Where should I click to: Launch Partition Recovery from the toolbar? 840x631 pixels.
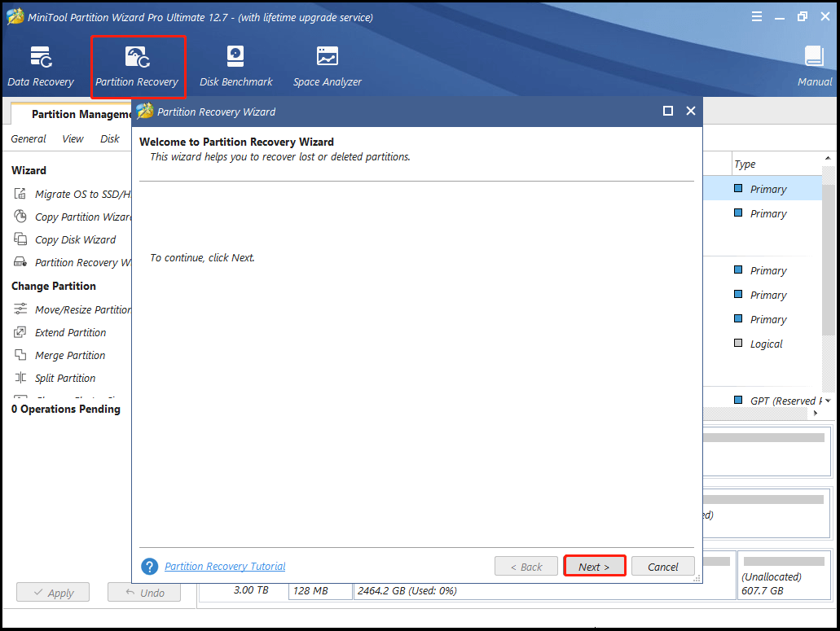137,67
